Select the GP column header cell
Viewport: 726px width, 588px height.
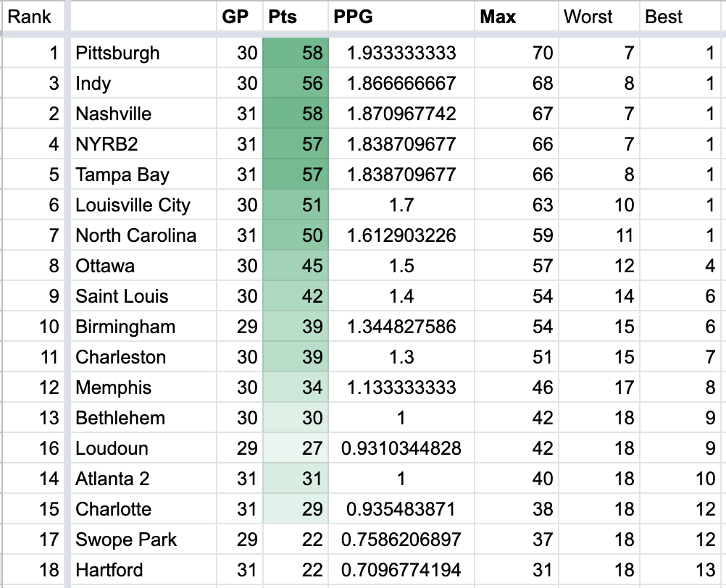[239, 16]
